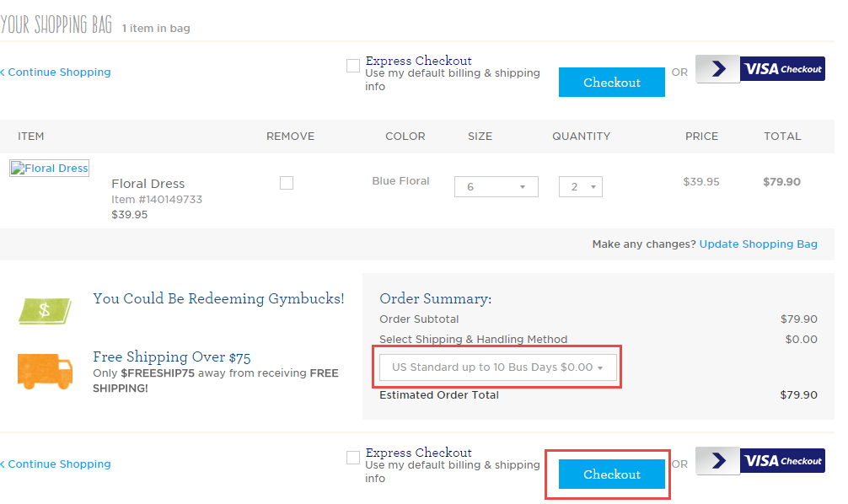Open the Quantity dropdown showing 2
The width and height of the screenshot is (848, 504).
click(x=580, y=186)
